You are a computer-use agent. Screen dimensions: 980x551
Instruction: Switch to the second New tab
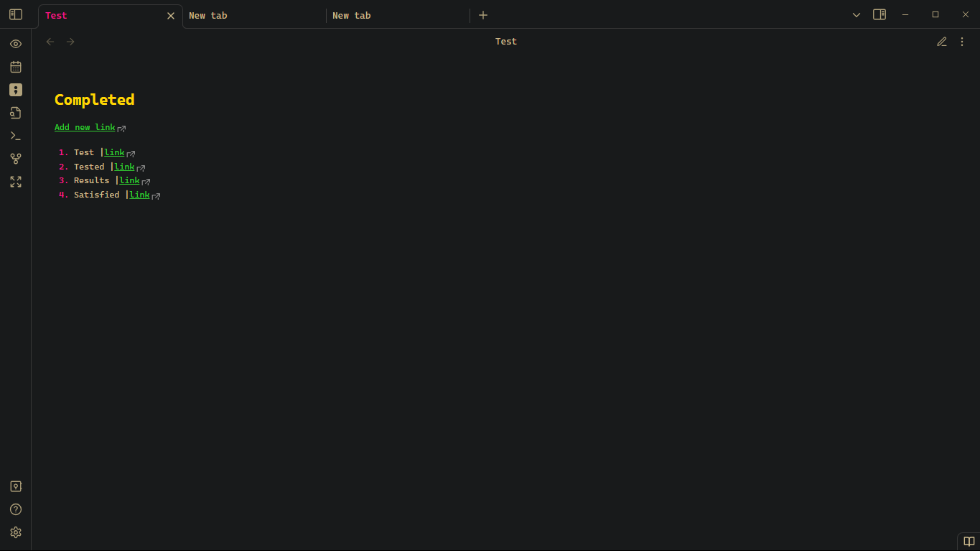(398, 15)
